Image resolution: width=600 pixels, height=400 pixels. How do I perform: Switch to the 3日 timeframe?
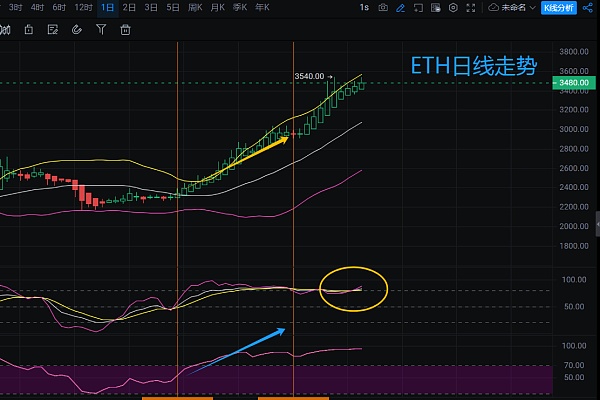(151, 8)
